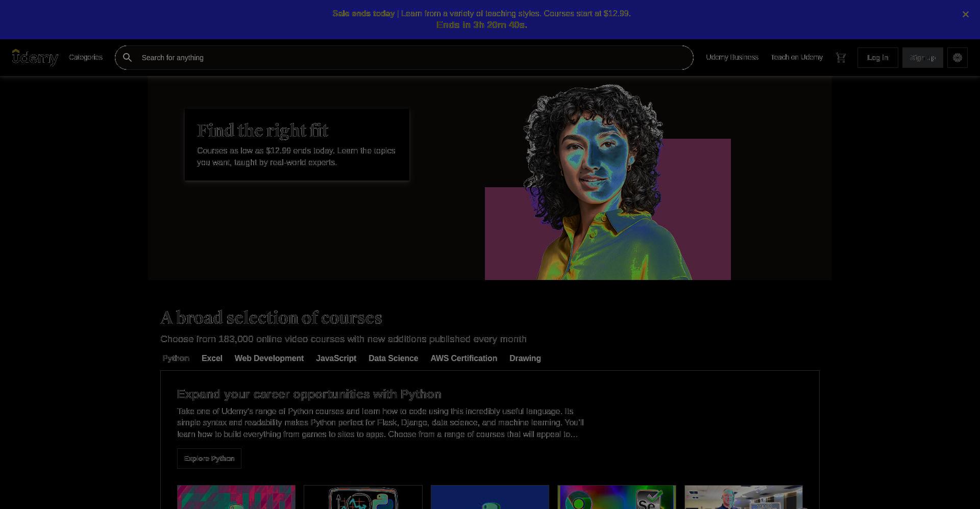This screenshot has height=509, width=980.
Task: Open the fifth course thumbnail with instructor photo
Action: click(x=744, y=497)
